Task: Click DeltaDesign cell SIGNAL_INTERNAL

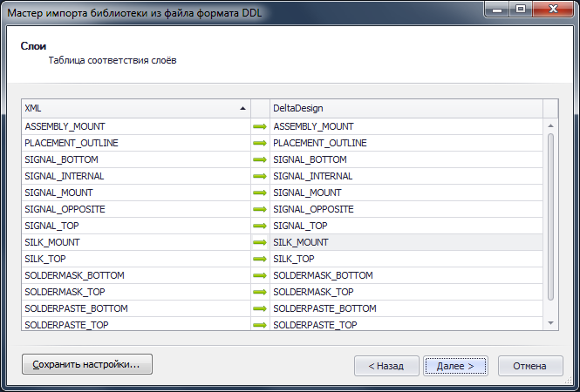Action: coord(406,176)
